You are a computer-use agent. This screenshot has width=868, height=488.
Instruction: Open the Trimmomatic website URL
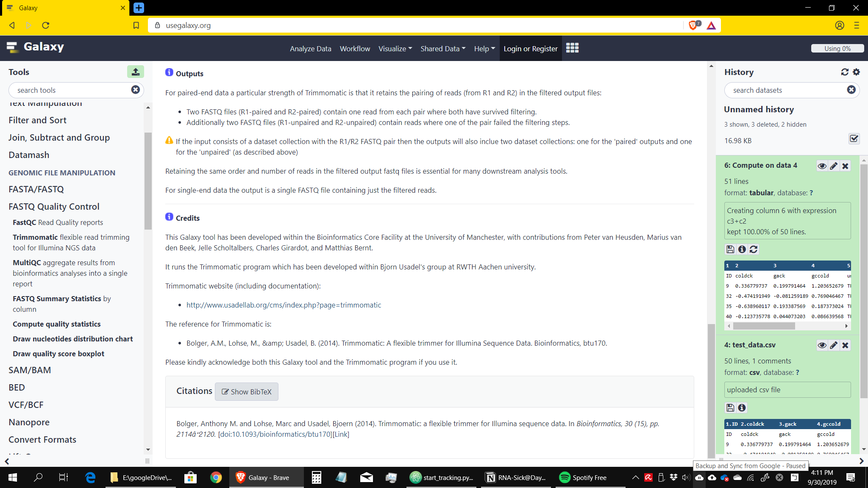(x=284, y=305)
